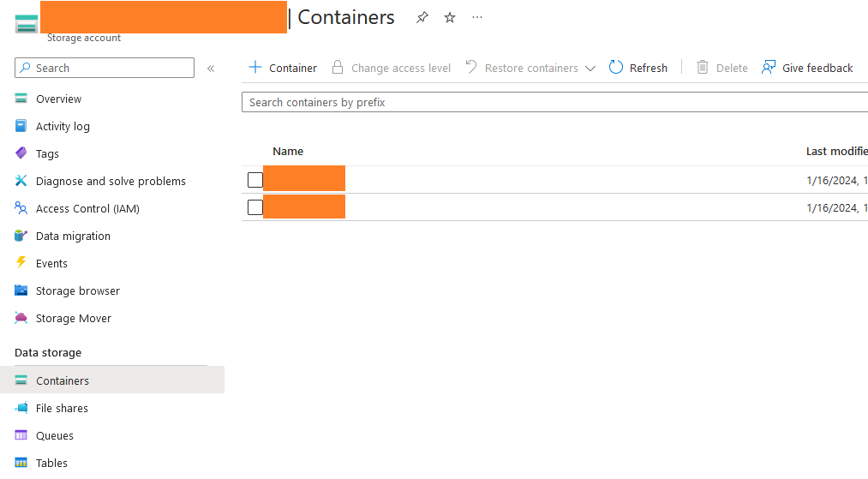
Task: Click the storage account icon in the header
Action: (x=26, y=24)
